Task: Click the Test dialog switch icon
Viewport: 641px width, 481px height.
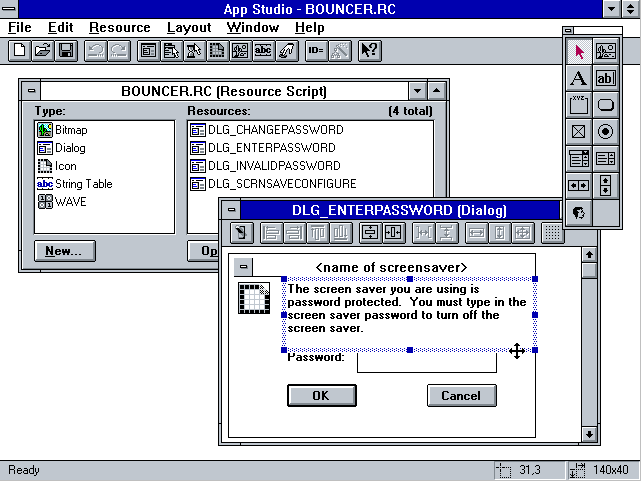Action: coord(242,233)
